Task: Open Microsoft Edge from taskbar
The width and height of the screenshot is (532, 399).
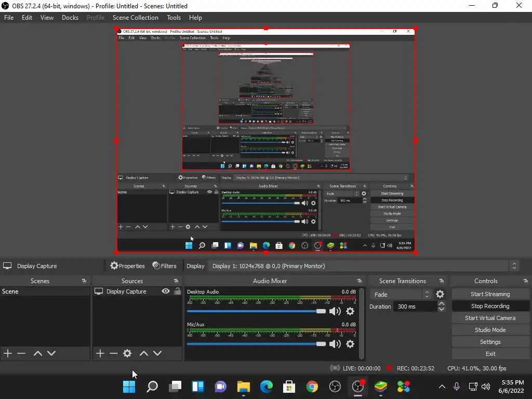Action: pos(267,387)
